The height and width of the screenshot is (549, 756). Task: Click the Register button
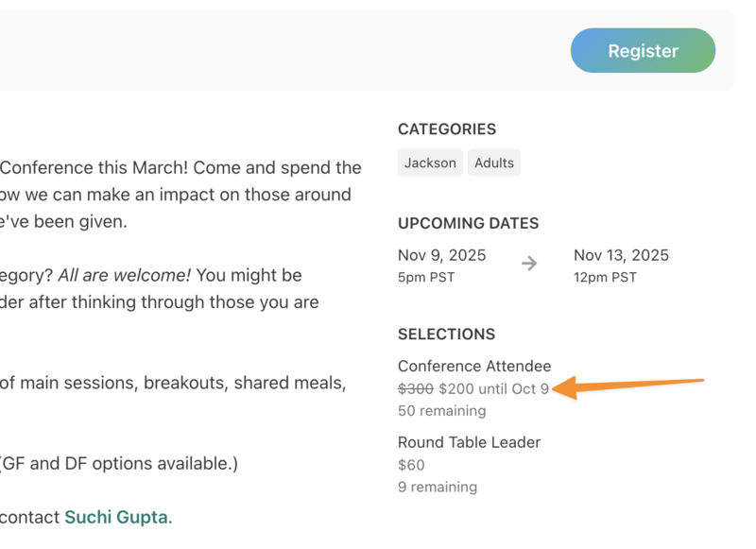(x=643, y=51)
